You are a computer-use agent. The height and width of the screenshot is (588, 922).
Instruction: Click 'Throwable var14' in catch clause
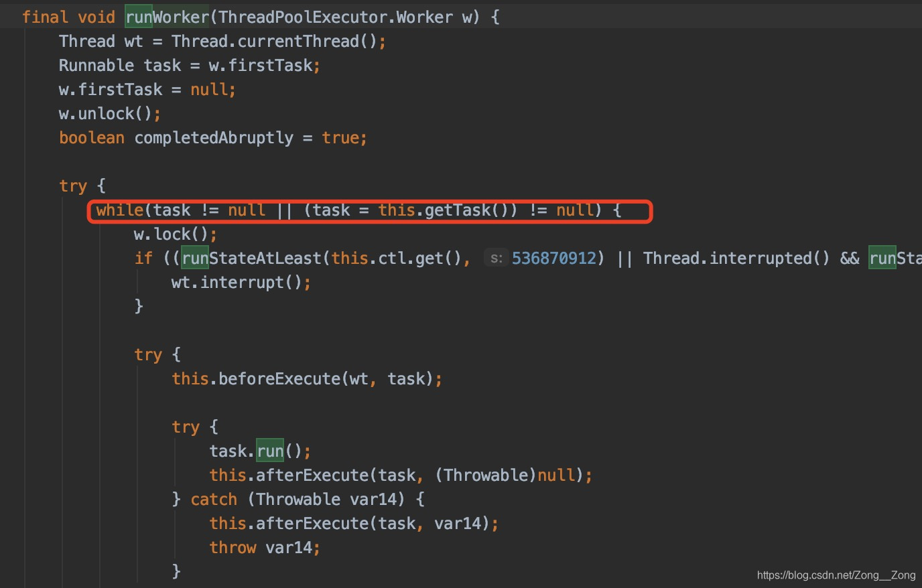[326, 500]
